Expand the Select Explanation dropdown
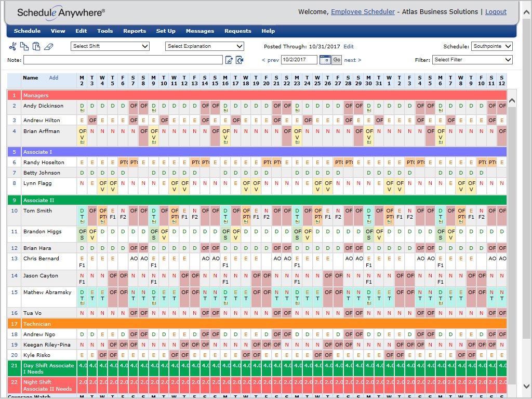 point(205,46)
